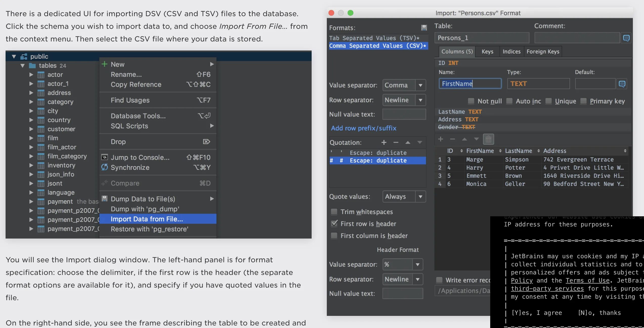
Task: Select Tab Separated Values format entry
Action: click(374, 38)
